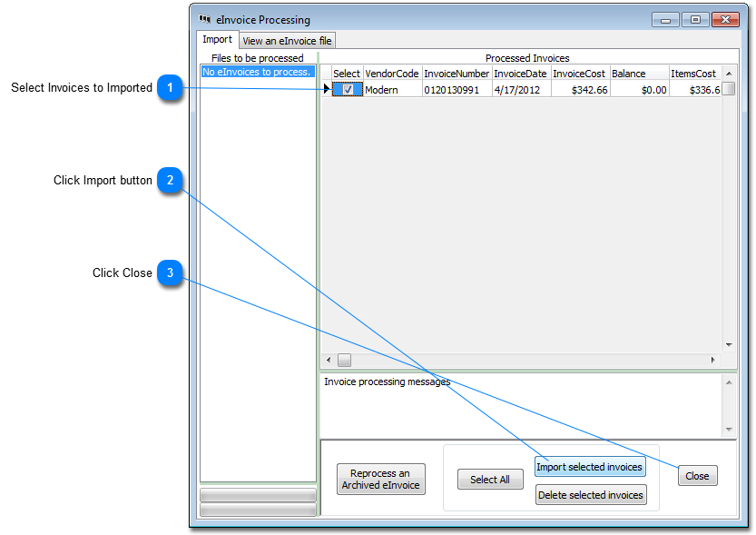Switch to the View an eInvoice file tab
The width and height of the screenshot is (756, 535).
tap(286, 40)
